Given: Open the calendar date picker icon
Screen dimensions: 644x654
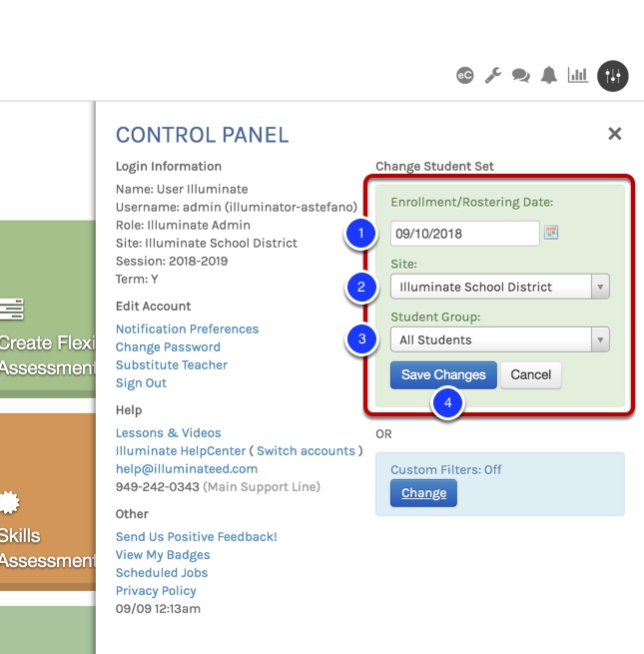Looking at the screenshot, I should pyautogui.click(x=551, y=233).
